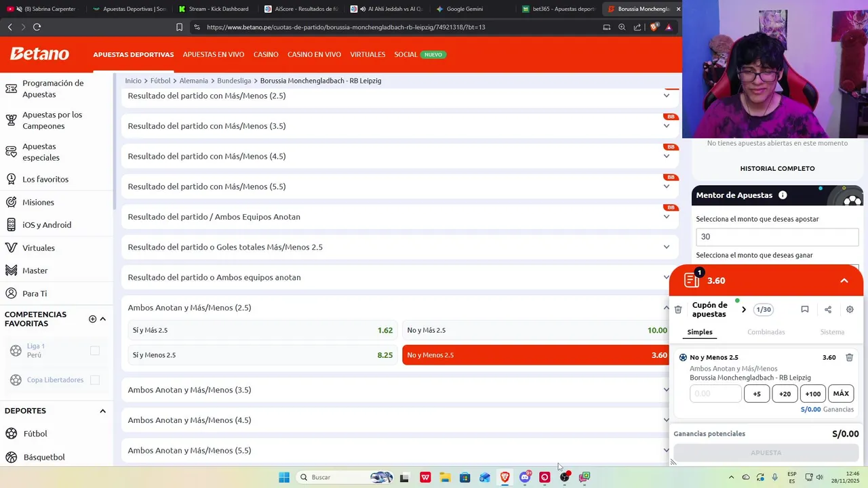Check the Copa Libertadores checkbox
Image resolution: width=868 pixels, height=488 pixels.
pyautogui.click(x=95, y=380)
